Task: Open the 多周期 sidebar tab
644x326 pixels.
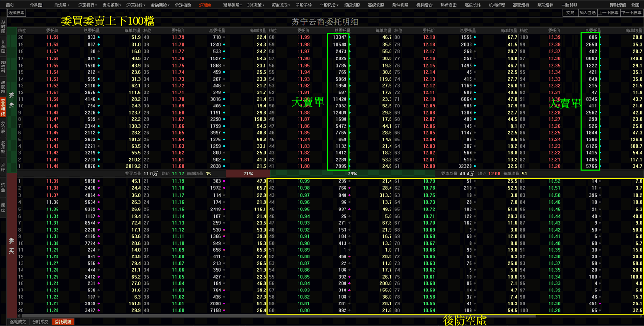Action: point(3,148)
